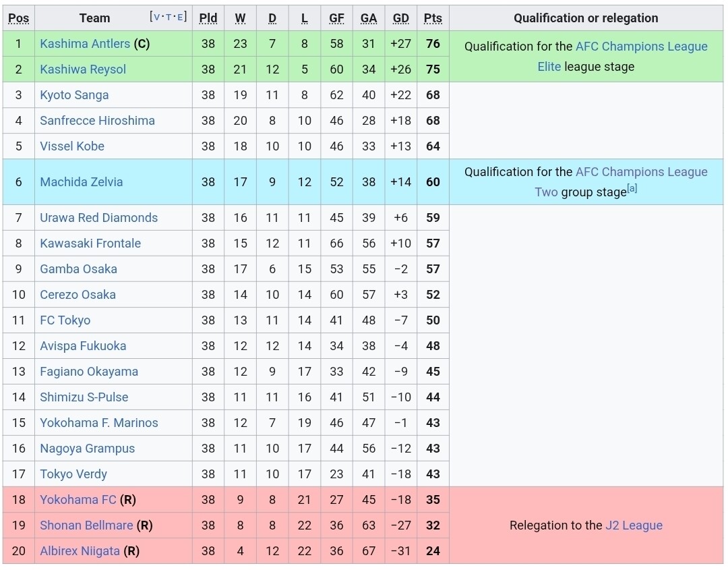Click the Pos column header

pos(18,18)
